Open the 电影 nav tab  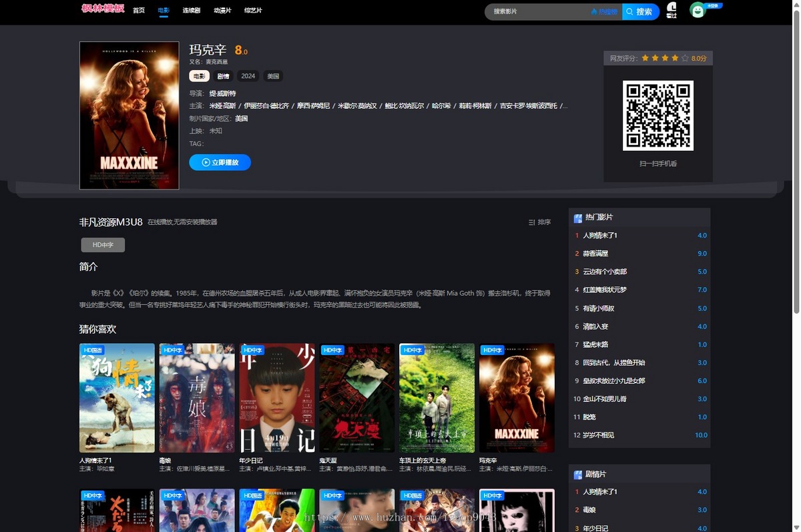pyautogui.click(x=164, y=11)
